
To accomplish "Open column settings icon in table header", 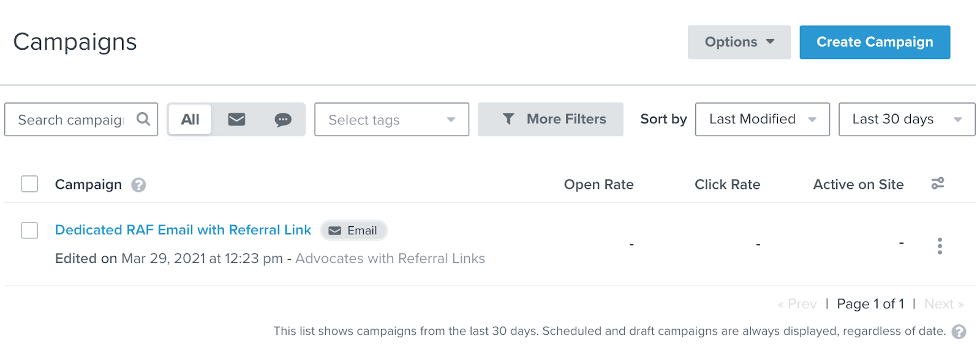I will [938, 183].
